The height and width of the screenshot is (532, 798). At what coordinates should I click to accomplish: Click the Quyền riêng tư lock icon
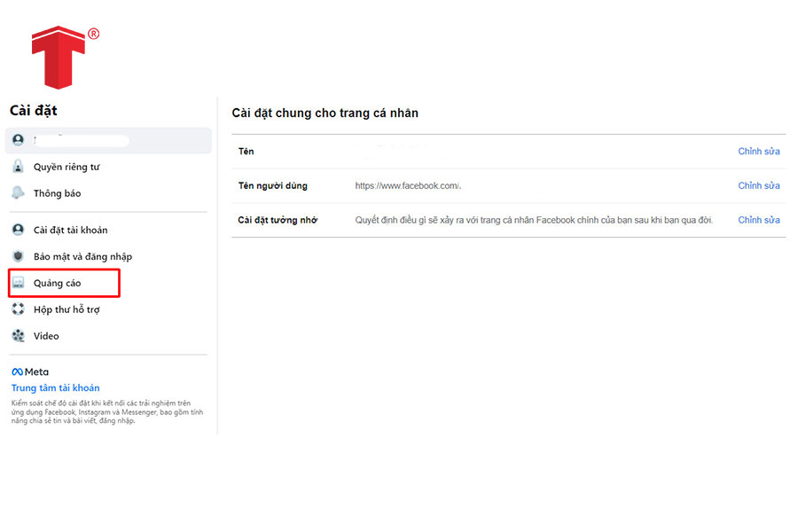(x=19, y=167)
